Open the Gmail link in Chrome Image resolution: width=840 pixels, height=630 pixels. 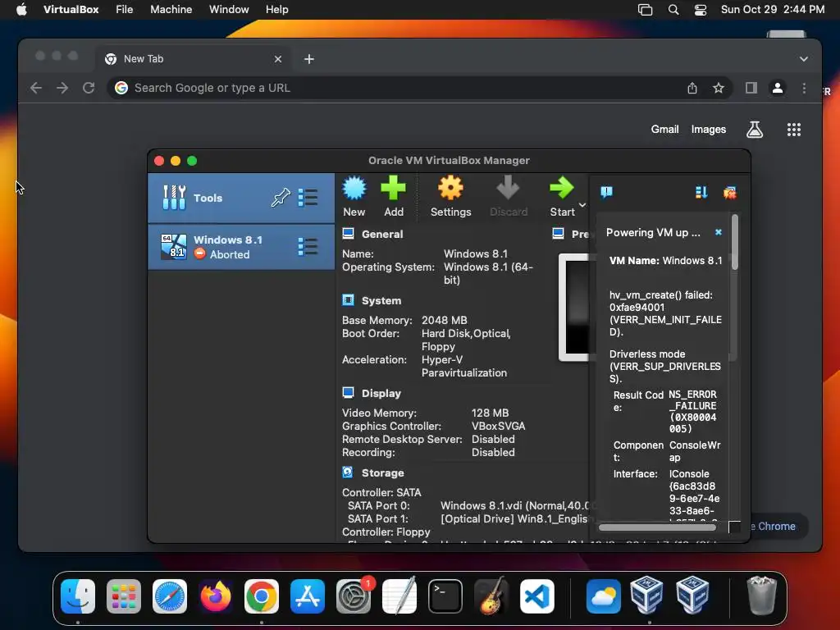tap(664, 129)
